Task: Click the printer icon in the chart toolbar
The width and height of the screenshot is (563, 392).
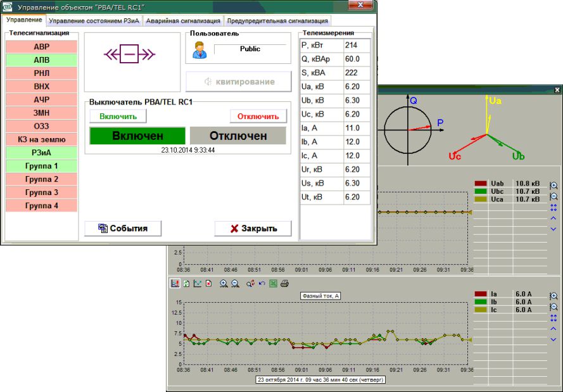Action: point(284,284)
